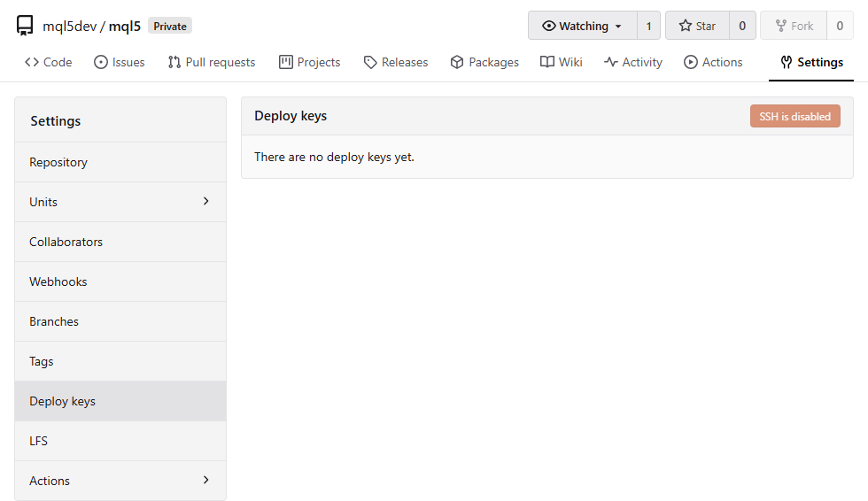Click the Projects board icon

click(285, 62)
